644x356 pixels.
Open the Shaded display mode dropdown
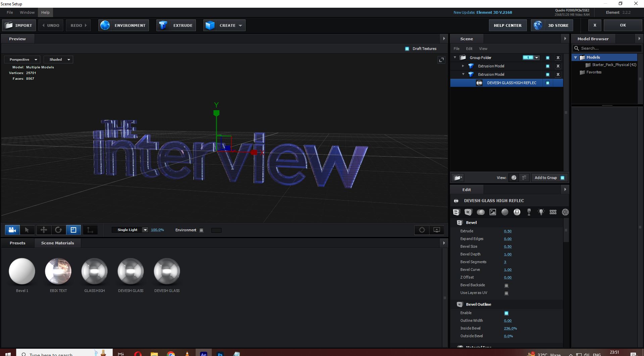(x=58, y=60)
